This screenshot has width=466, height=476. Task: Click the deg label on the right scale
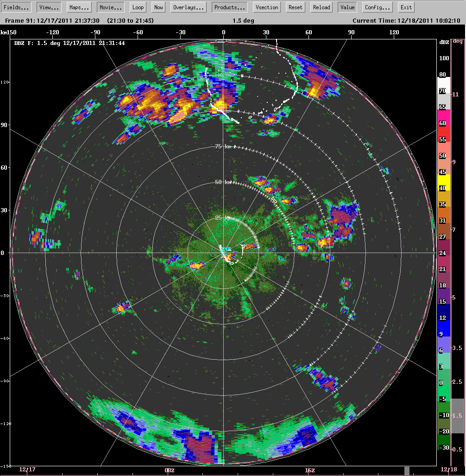pyautogui.click(x=458, y=43)
